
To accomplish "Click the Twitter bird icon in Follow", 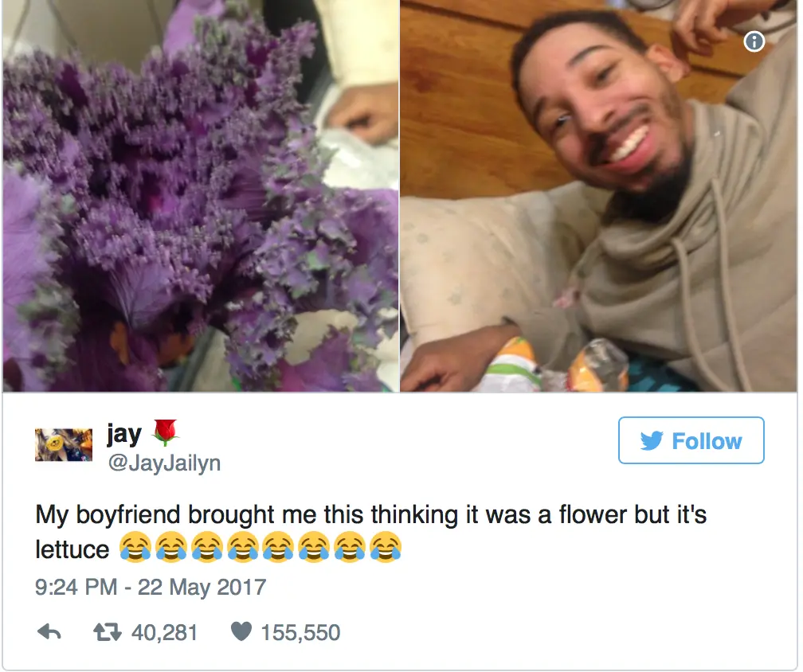I will [652, 440].
